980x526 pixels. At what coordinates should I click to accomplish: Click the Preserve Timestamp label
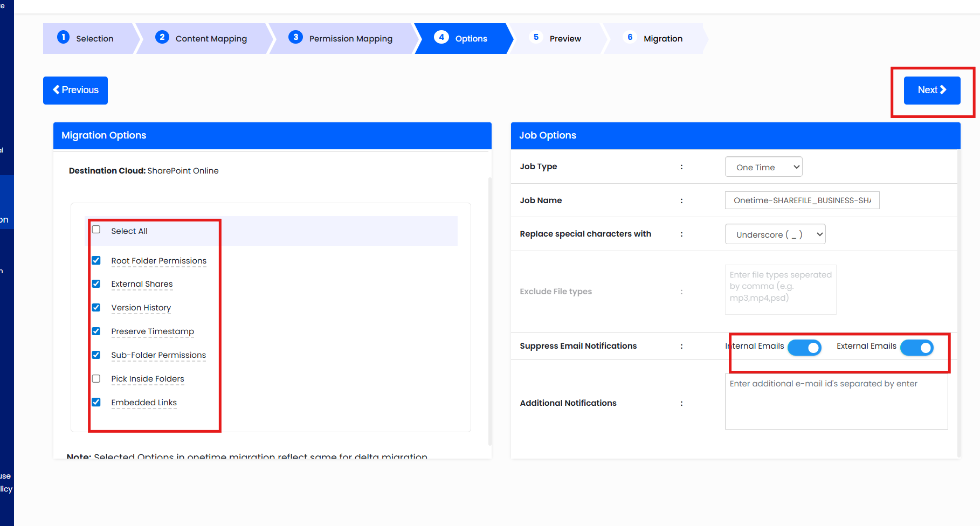(x=153, y=331)
